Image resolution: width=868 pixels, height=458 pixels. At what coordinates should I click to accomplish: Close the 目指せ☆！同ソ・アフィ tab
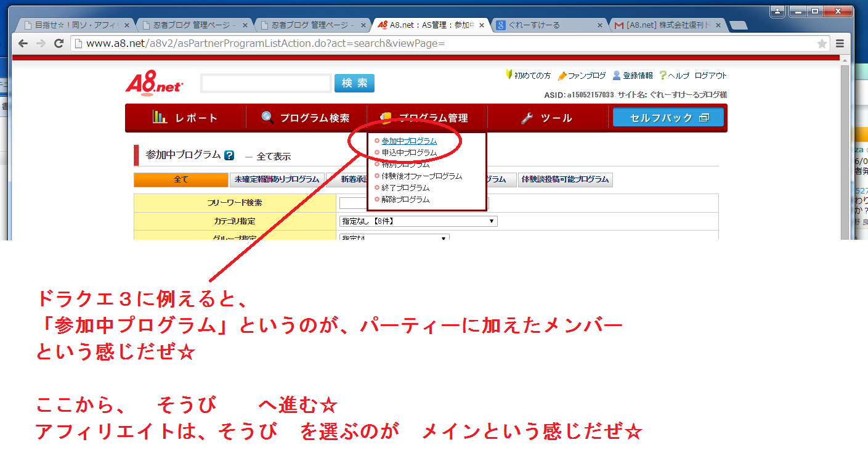127,25
